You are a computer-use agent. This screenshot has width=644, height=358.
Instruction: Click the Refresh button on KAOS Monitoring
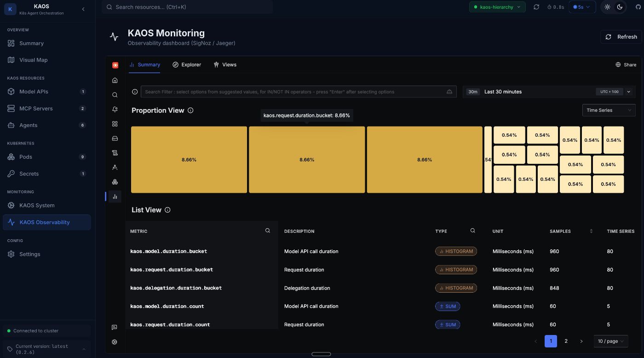click(621, 37)
